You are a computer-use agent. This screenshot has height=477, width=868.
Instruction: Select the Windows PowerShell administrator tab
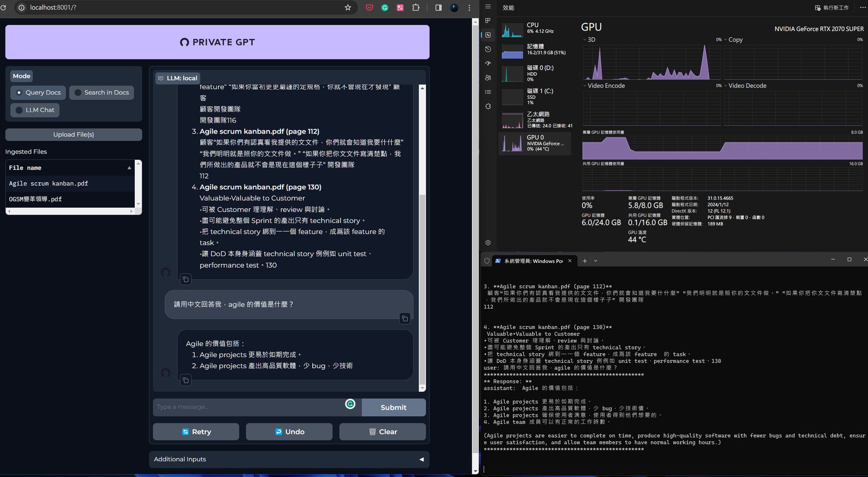click(533, 261)
